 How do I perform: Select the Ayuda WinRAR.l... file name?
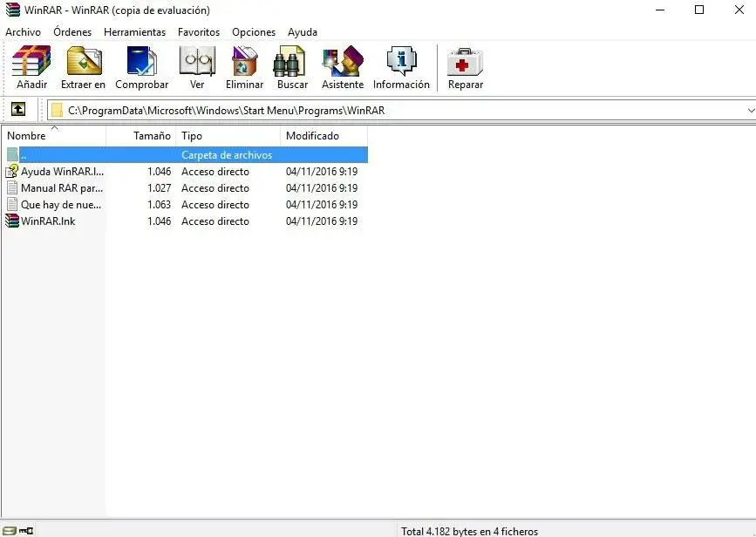point(62,172)
